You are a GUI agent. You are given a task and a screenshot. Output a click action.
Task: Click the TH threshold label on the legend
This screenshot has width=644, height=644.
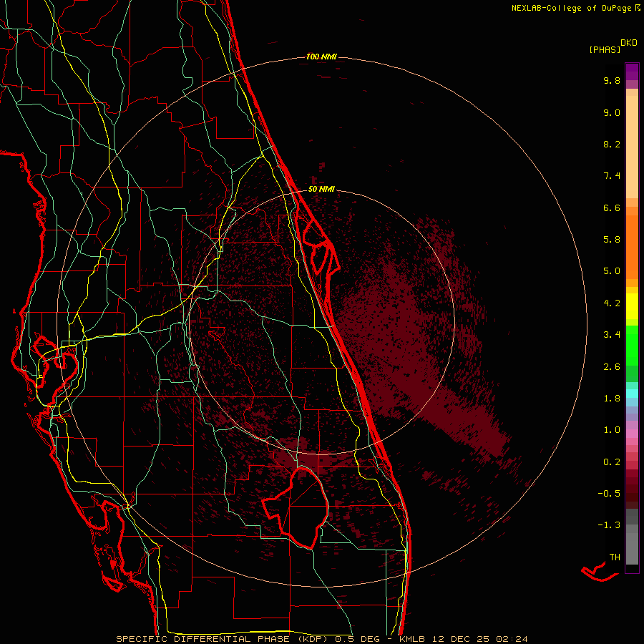tap(615, 557)
